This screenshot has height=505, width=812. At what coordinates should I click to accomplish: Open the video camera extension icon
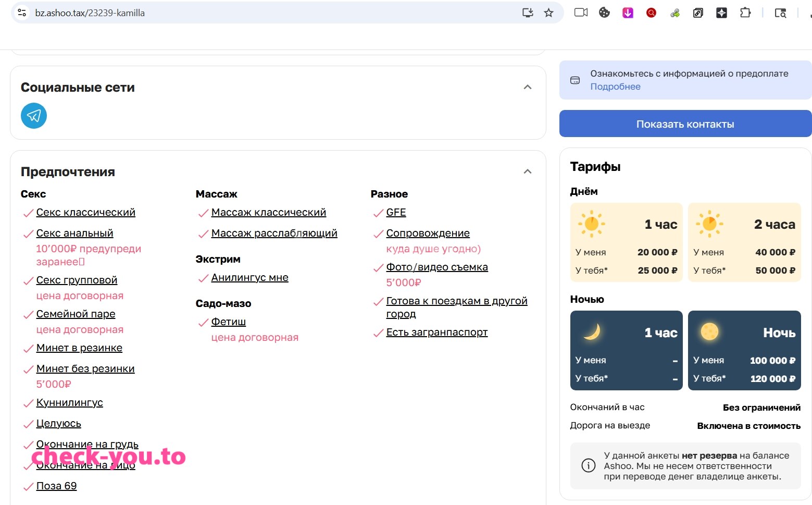581,13
